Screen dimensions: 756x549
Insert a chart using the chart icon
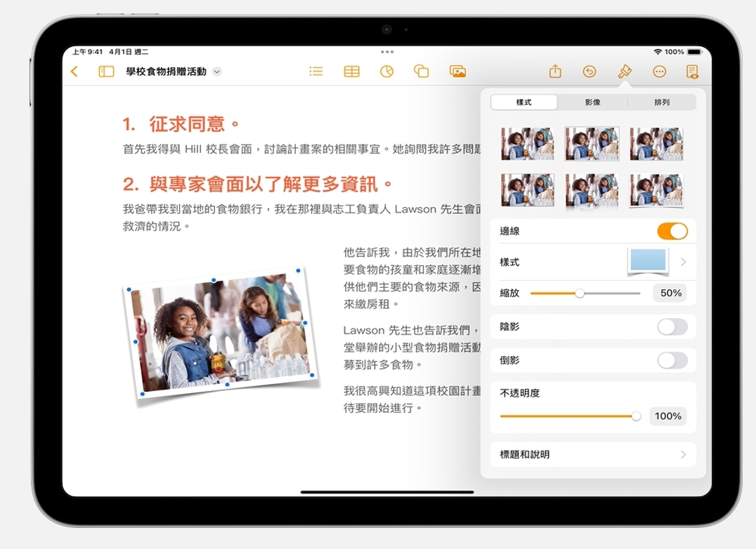pos(386,72)
